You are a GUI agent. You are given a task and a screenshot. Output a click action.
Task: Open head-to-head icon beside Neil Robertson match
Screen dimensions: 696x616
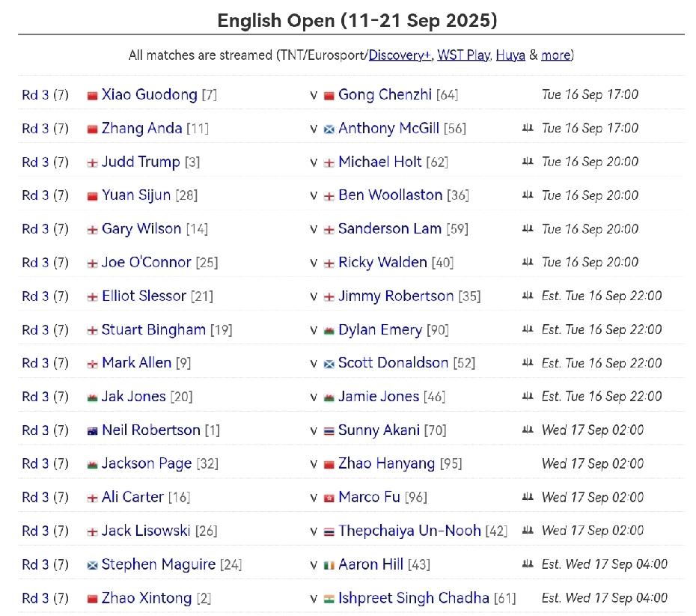528,430
